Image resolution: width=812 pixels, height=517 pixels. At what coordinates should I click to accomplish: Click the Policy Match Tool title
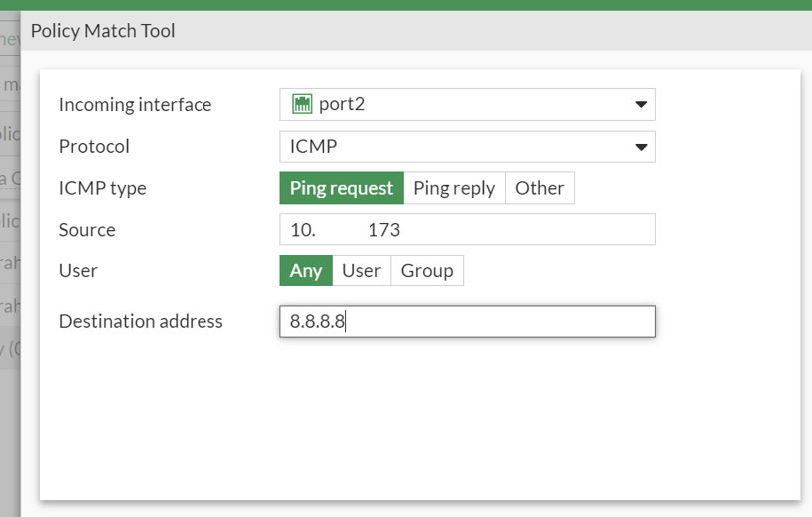[x=103, y=31]
